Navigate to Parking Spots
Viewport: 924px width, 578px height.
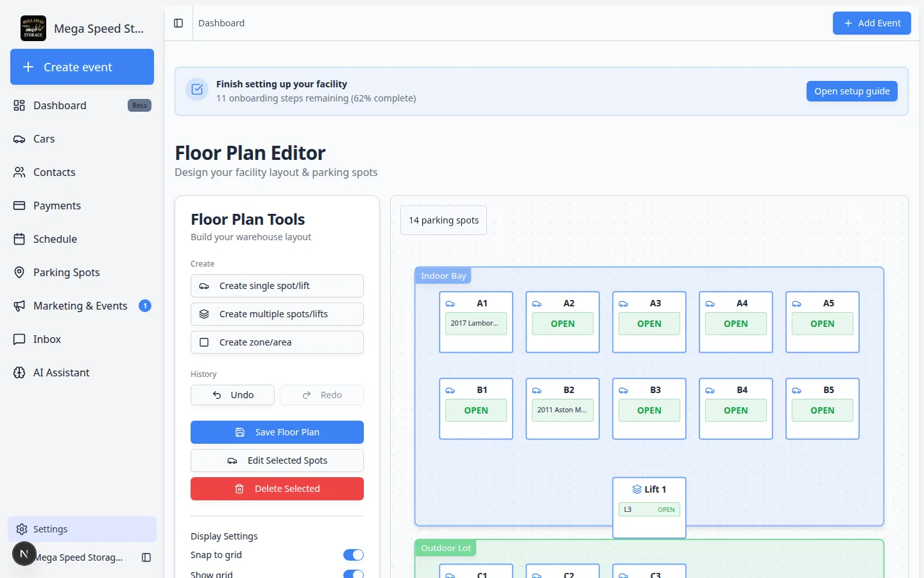[x=82, y=272]
